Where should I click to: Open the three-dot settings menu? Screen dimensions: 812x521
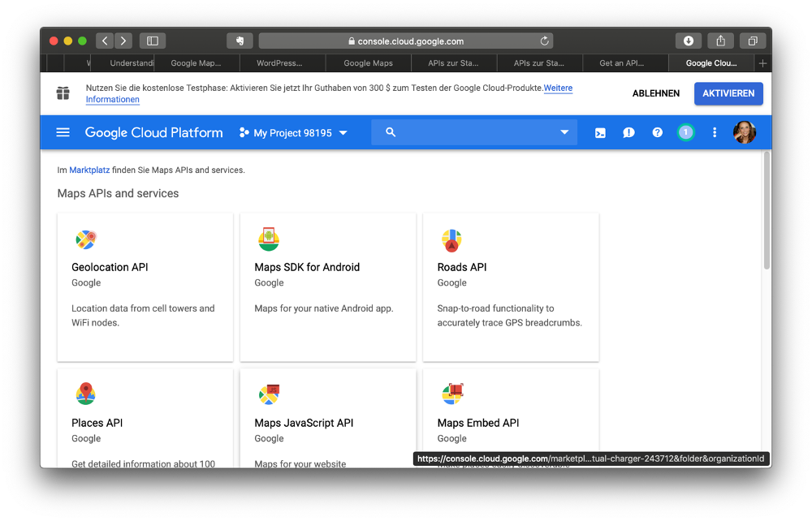tap(715, 132)
